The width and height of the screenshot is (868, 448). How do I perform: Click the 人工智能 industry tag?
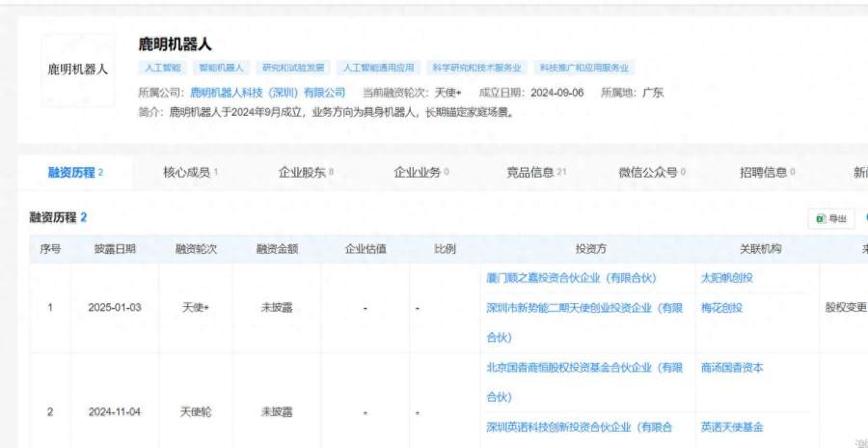162,69
